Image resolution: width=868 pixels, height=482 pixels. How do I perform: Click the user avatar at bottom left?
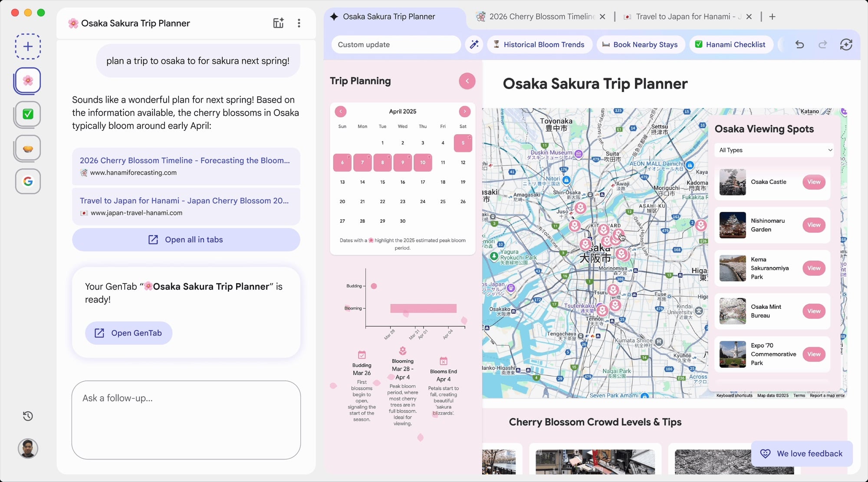coord(27,449)
